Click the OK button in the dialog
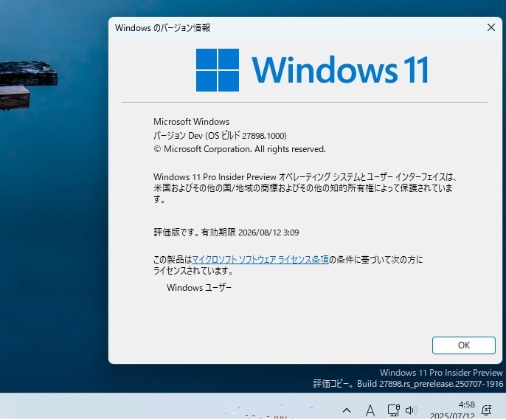The image size is (506, 420). tap(464, 345)
